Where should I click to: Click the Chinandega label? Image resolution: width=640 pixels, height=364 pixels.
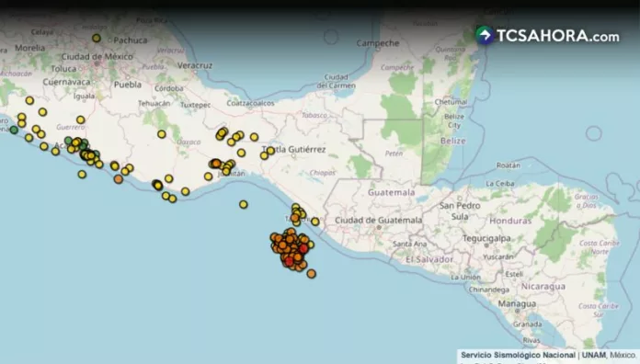point(488,290)
